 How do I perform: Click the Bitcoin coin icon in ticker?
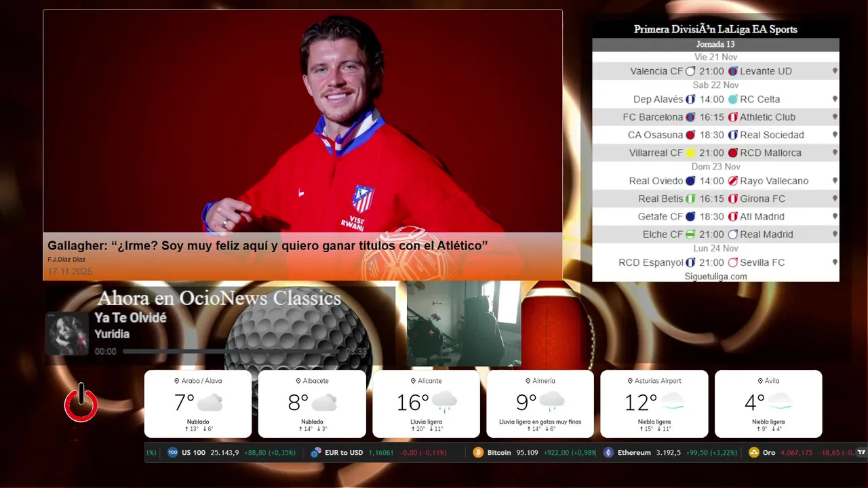tap(479, 453)
